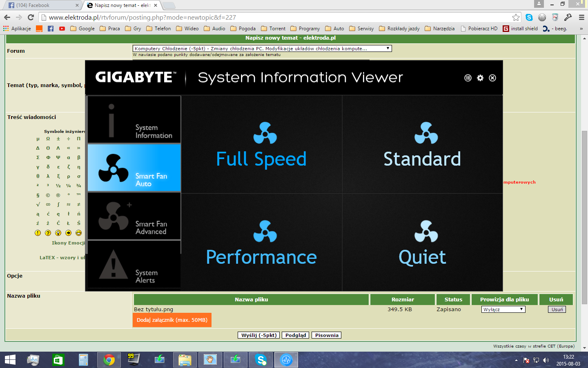This screenshot has height=368, width=588.
Task: Expand the Torrent bookmarks folder
Action: click(x=273, y=29)
